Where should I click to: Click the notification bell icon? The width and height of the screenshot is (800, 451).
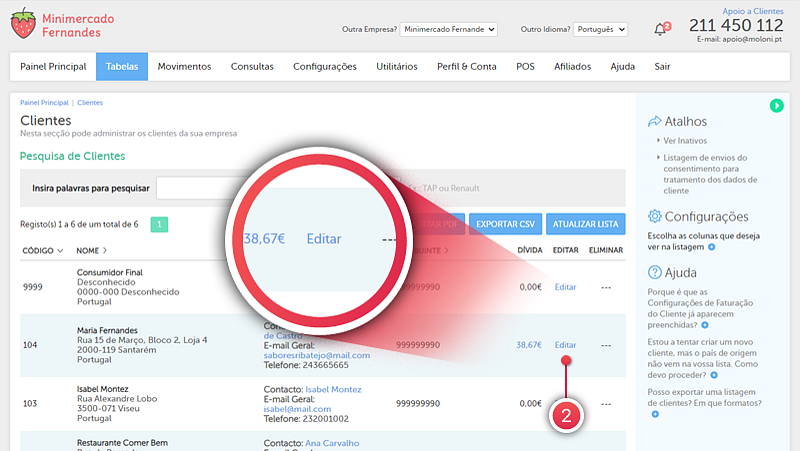pos(660,29)
